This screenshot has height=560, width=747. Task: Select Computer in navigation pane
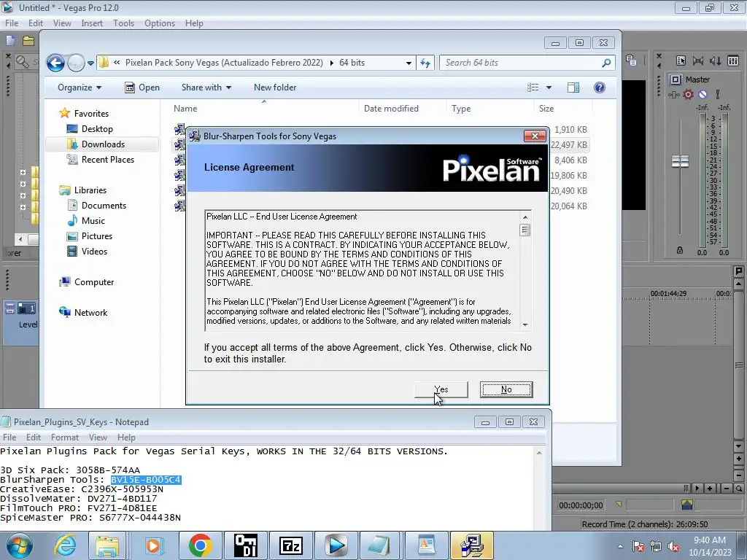94,282
